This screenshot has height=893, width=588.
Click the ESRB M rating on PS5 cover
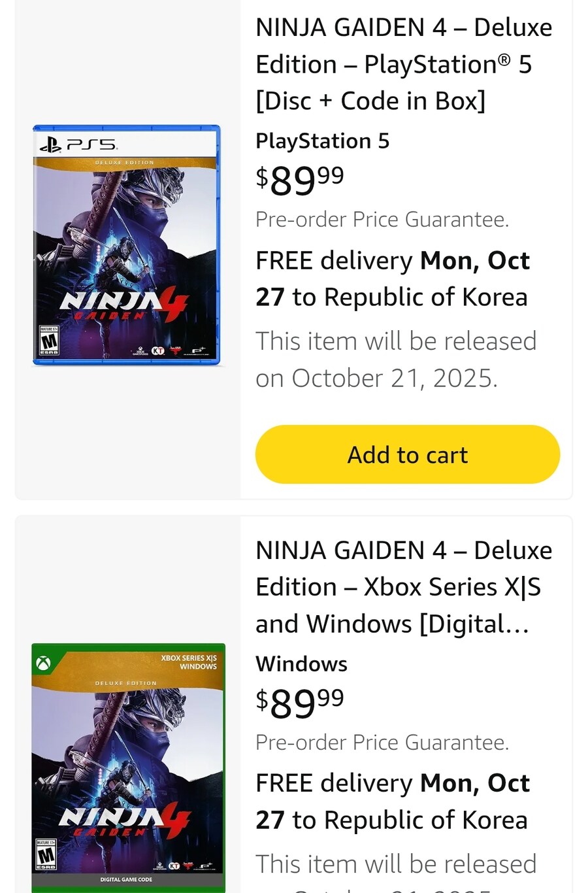[49, 341]
